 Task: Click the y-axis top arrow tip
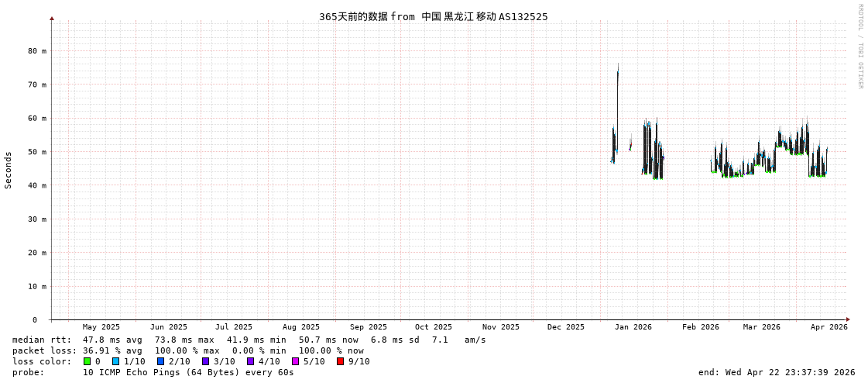click(52, 18)
